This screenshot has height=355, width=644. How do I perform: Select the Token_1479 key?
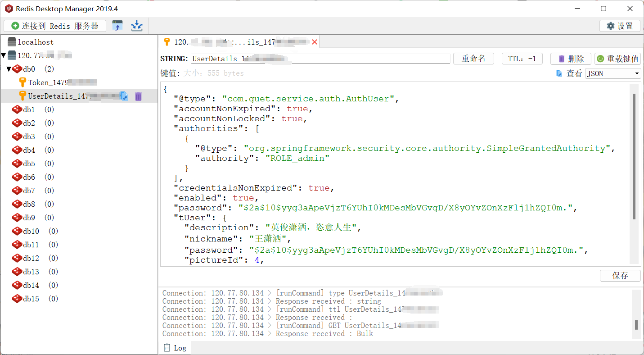63,82
